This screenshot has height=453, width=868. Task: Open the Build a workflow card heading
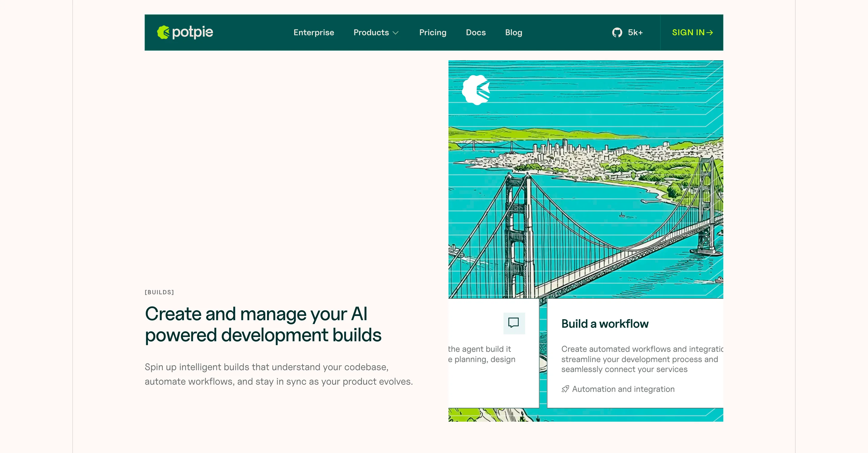[x=605, y=324]
